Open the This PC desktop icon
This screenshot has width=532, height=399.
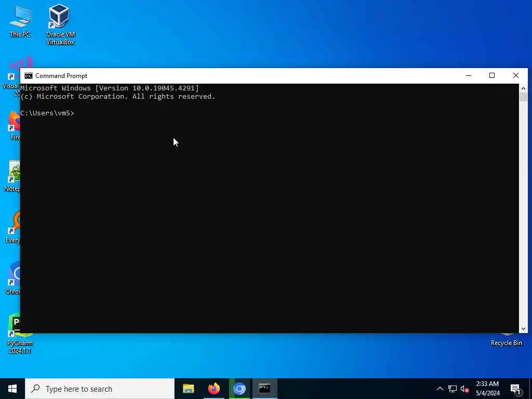20,21
